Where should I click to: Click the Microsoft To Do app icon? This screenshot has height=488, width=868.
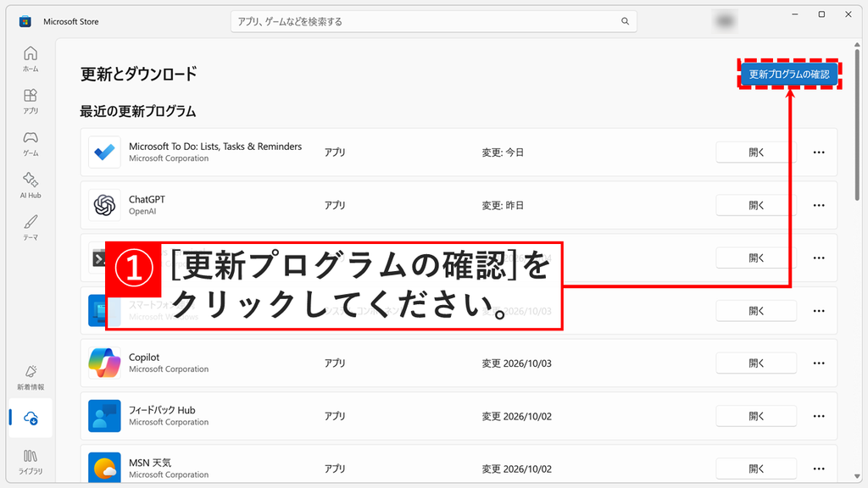coord(104,152)
